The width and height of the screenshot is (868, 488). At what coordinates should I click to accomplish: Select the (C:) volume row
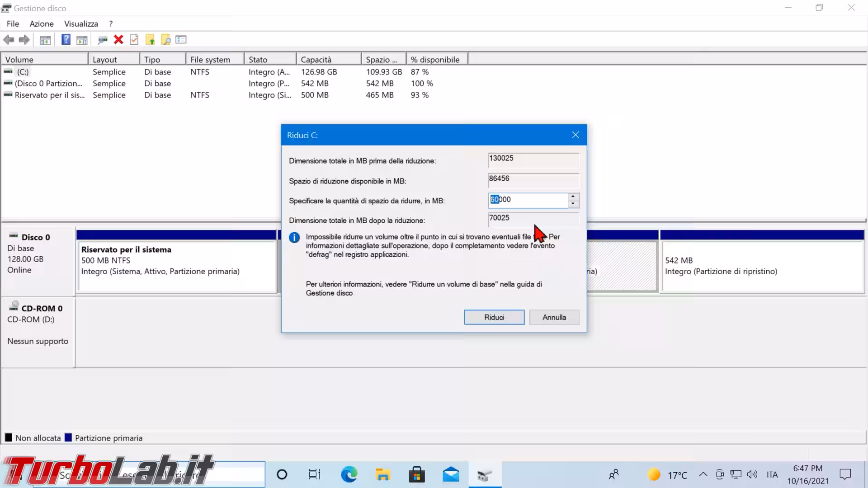23,72
